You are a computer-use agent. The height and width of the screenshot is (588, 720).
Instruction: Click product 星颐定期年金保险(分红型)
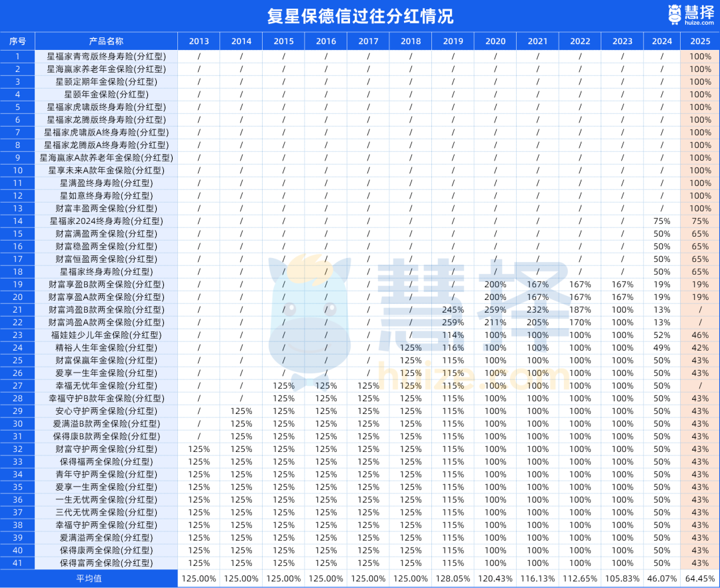(x=106, y=82)
